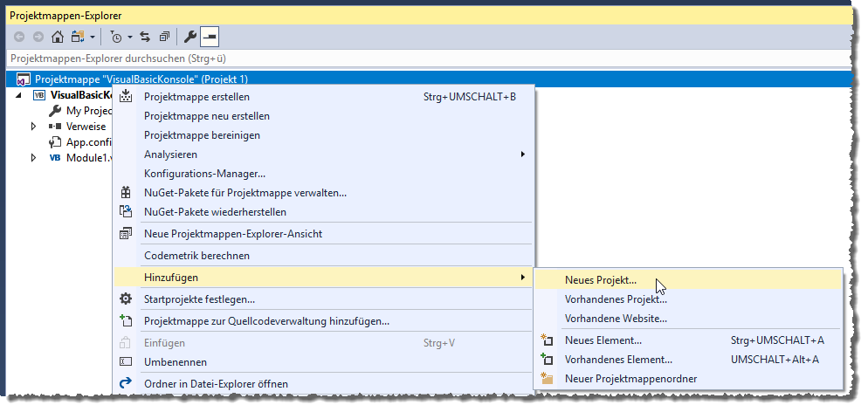Expand the Module1 node arrow
The image size is (868, 412).
34,158
